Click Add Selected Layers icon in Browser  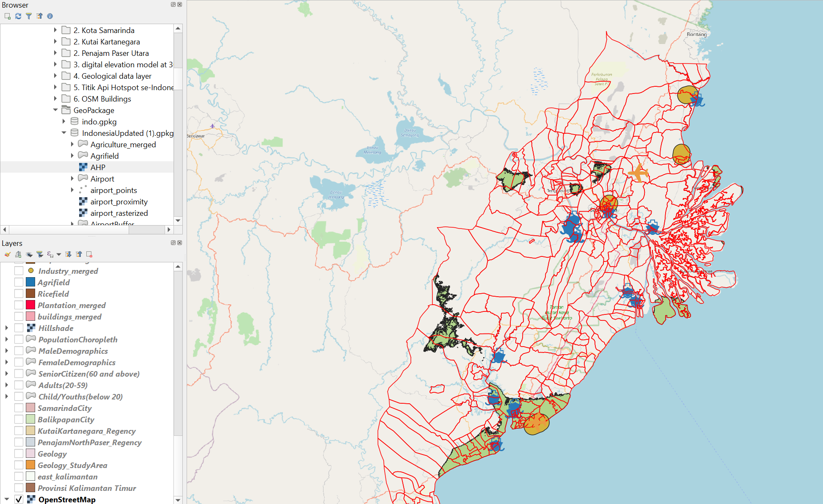(x=7, y=16)
